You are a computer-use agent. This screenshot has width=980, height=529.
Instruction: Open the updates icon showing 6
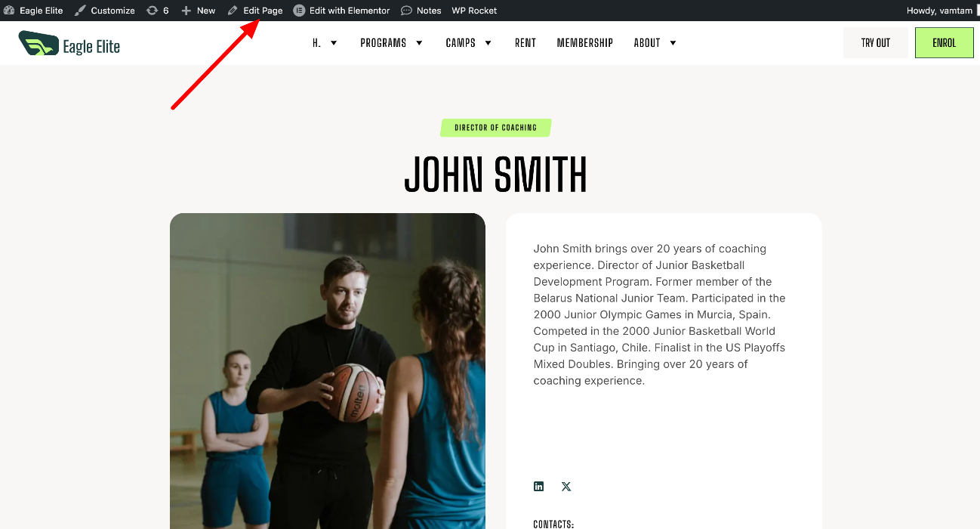click(x=153, y=11)
